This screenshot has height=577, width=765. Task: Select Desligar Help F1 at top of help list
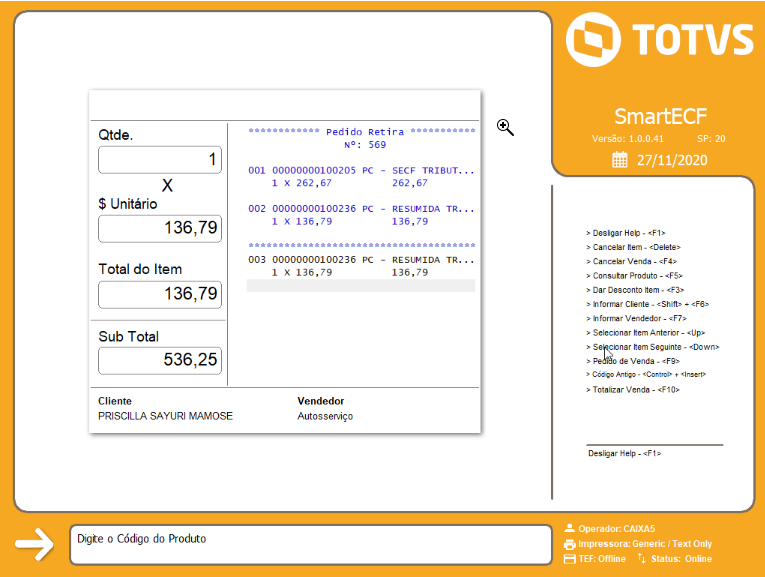coord(625,233)
